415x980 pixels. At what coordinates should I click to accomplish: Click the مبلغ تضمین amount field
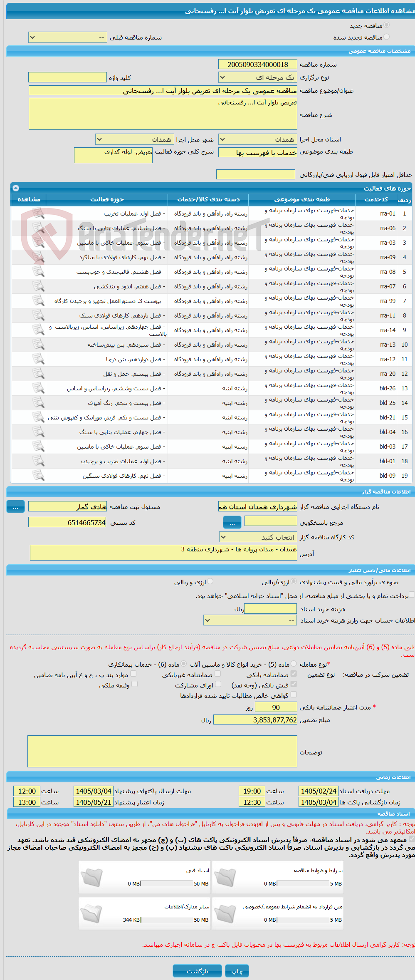(x=255, y=720)
